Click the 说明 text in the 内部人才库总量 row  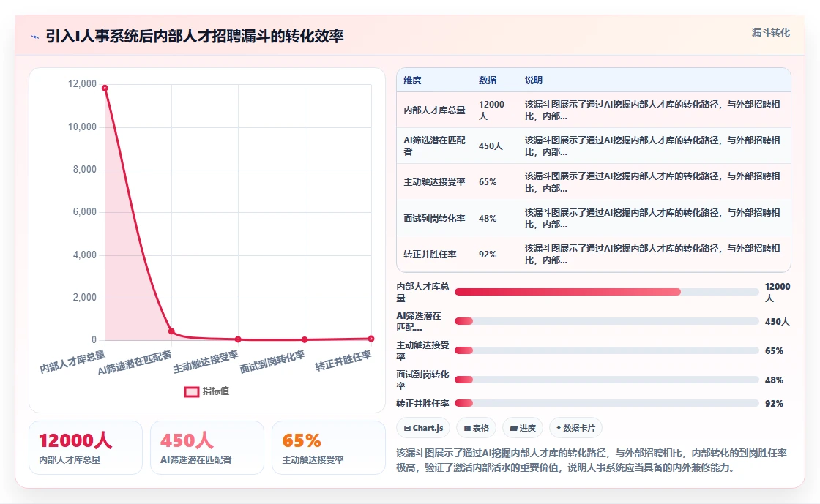652,110
